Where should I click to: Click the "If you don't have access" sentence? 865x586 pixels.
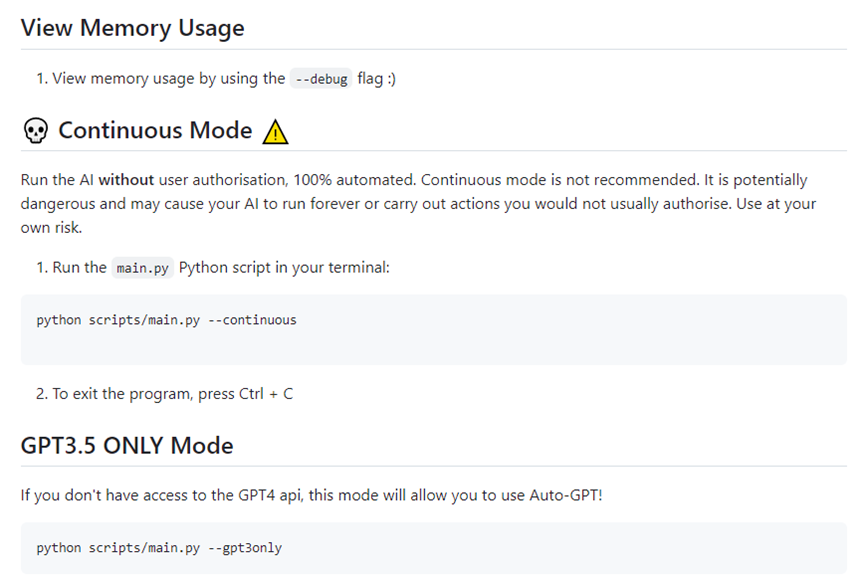311,495
